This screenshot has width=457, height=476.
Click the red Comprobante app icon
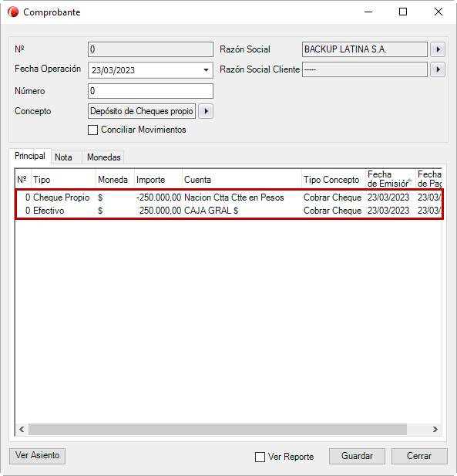click(x=13, y=12)
